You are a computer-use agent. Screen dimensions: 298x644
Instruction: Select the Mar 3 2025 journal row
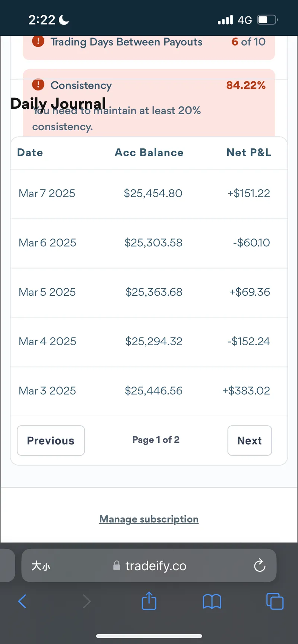[47, 391]
